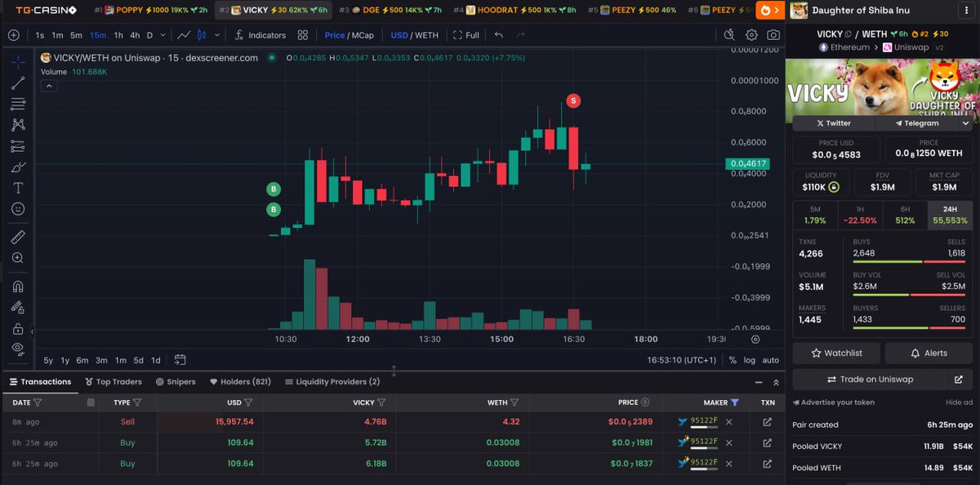Open transaction link for the Sell row

(x=767, y=422)
